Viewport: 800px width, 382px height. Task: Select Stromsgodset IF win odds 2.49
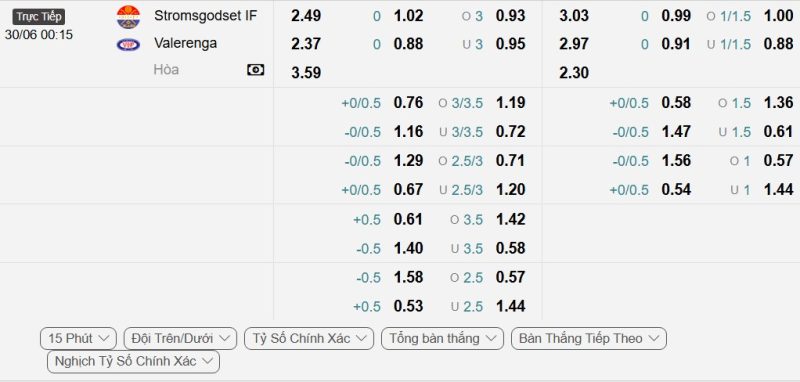coord(306,16)
